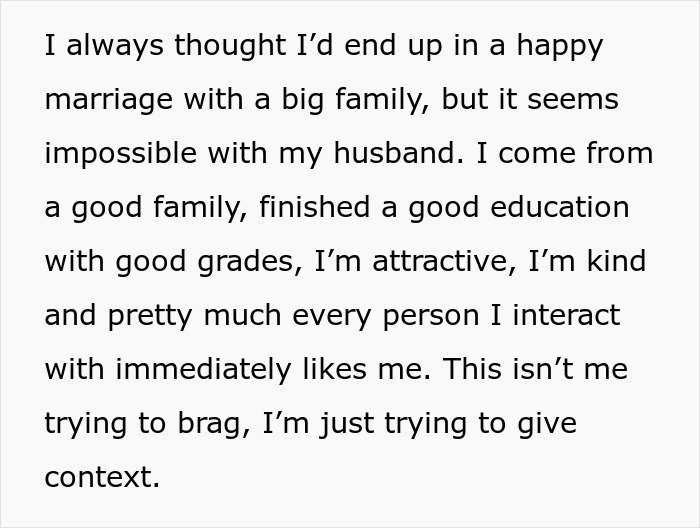Click the word "happy" in first line
This screenshot has width=700, height=528.
pyautogui.click(x=560, y=46)
